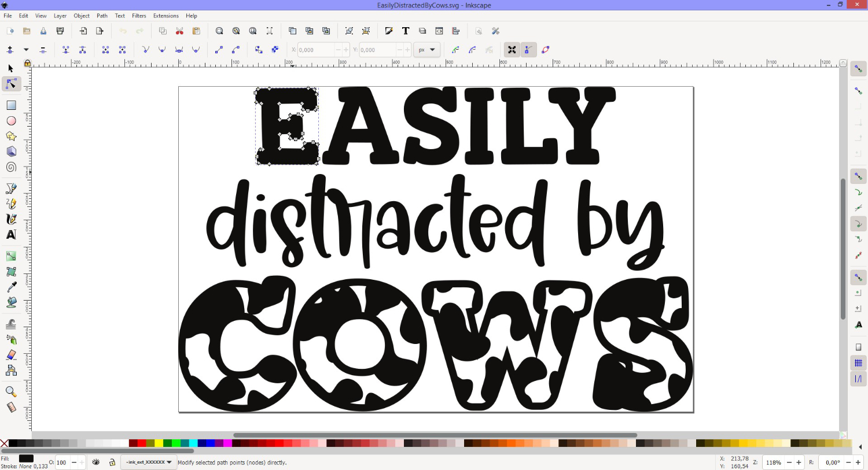Decrease rotation with minus button
Viewport: 868px width, 470px height.
pyautogui.click(x=848, y=462)
